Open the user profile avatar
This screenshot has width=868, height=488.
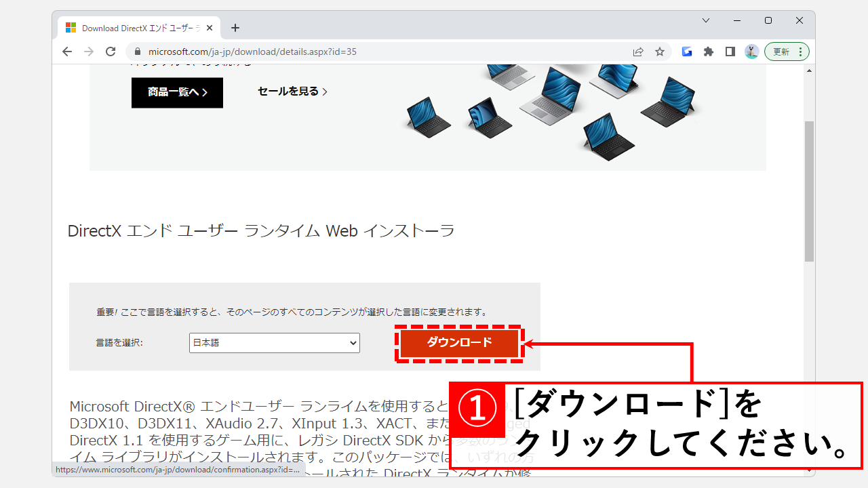[x=751, y=52]
